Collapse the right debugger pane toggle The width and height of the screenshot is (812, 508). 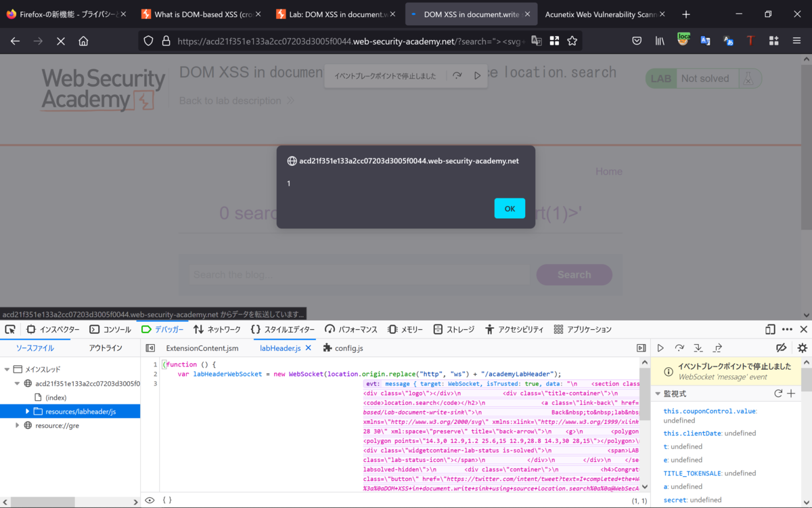coord(641,348)
